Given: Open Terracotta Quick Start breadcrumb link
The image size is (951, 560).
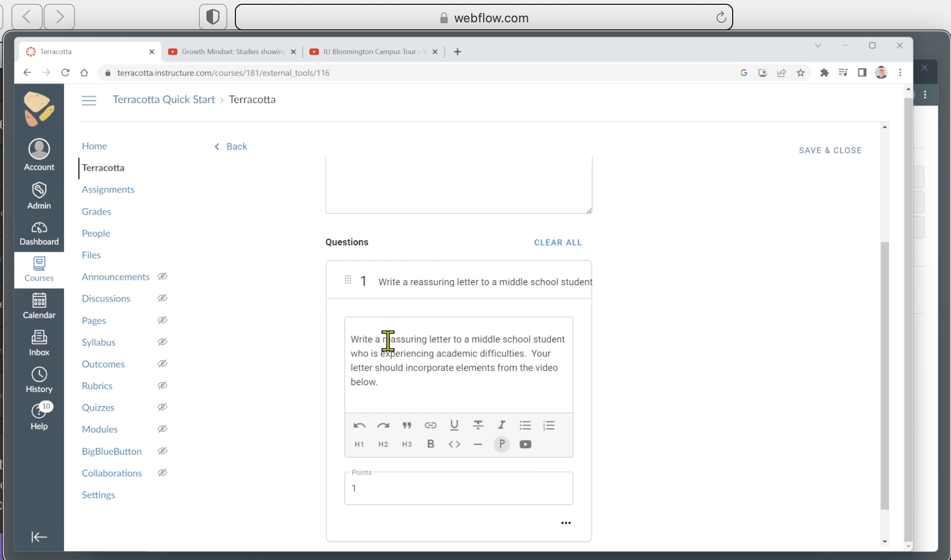Looking at the screenshot, I should pos(164,99).
